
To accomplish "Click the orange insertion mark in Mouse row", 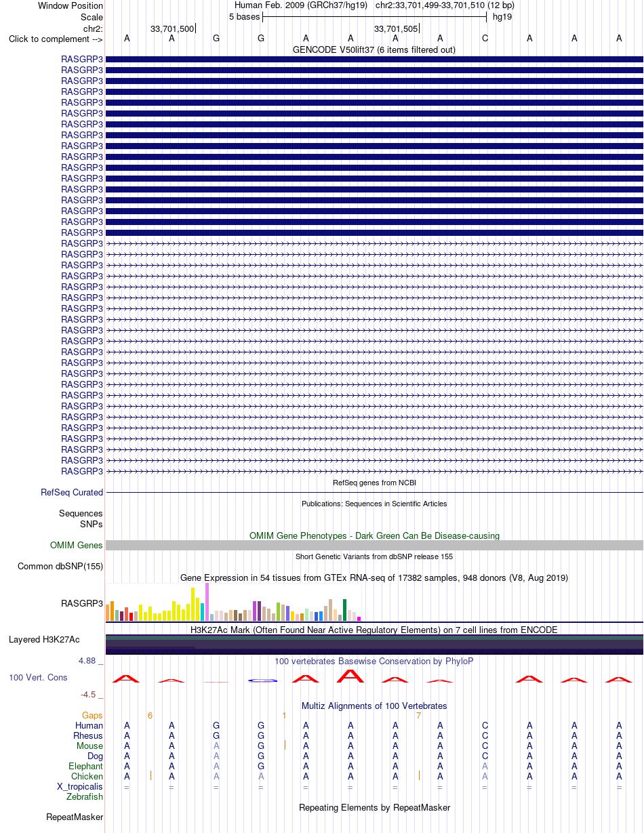I will click(285, 745).
